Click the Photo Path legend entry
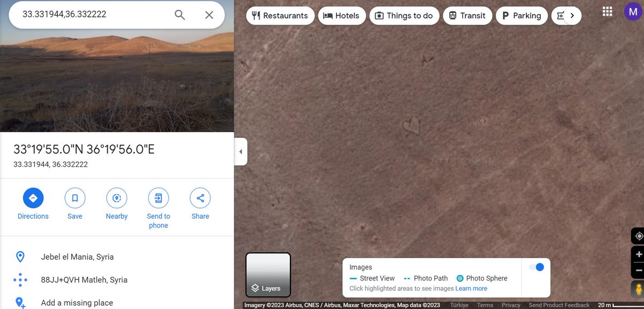The width and height of the screenshot is (644, 309). 426,278
